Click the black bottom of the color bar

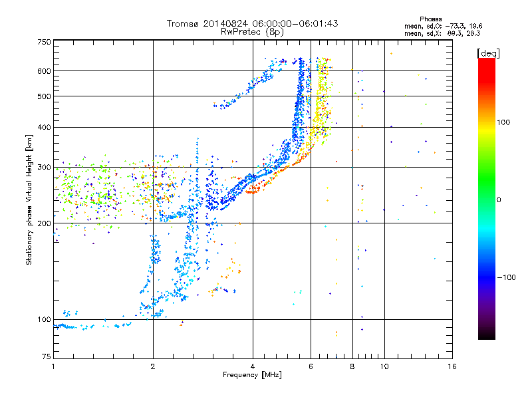[487, 334]
